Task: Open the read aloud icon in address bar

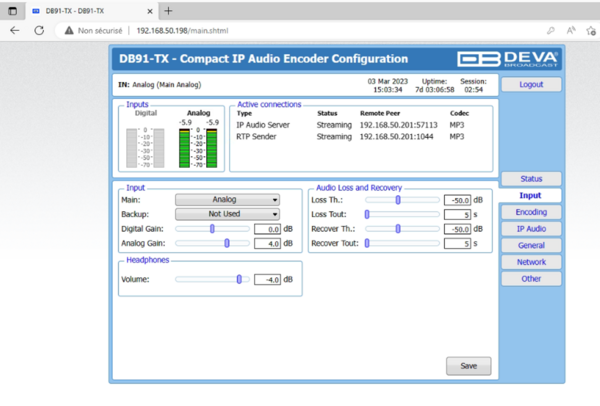Action: click(571, 31)
